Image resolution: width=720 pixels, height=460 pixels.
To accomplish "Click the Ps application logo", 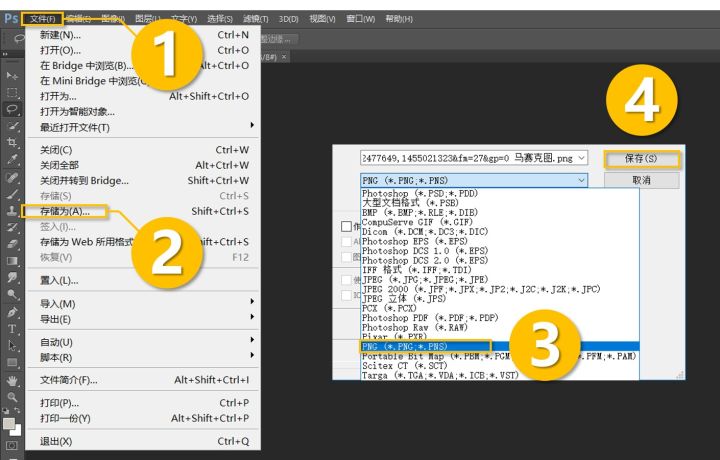I will coord(11,18).
